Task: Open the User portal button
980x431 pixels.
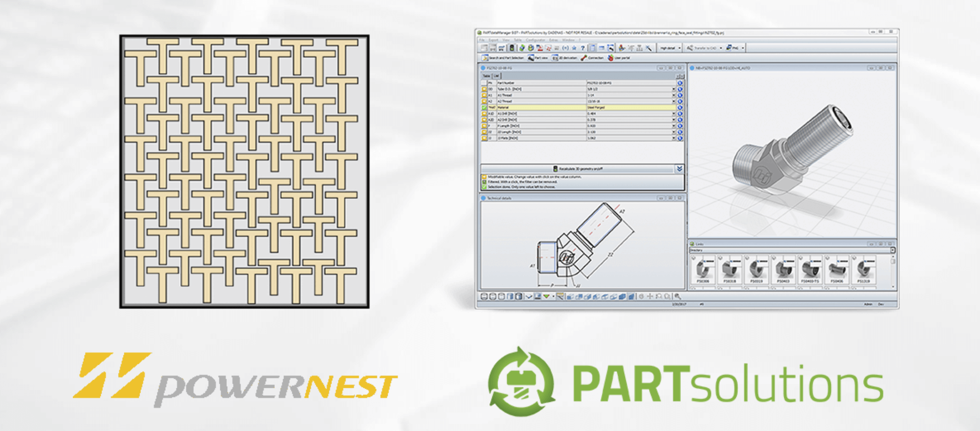Action: pyautogui.click(x=619, y=58)
